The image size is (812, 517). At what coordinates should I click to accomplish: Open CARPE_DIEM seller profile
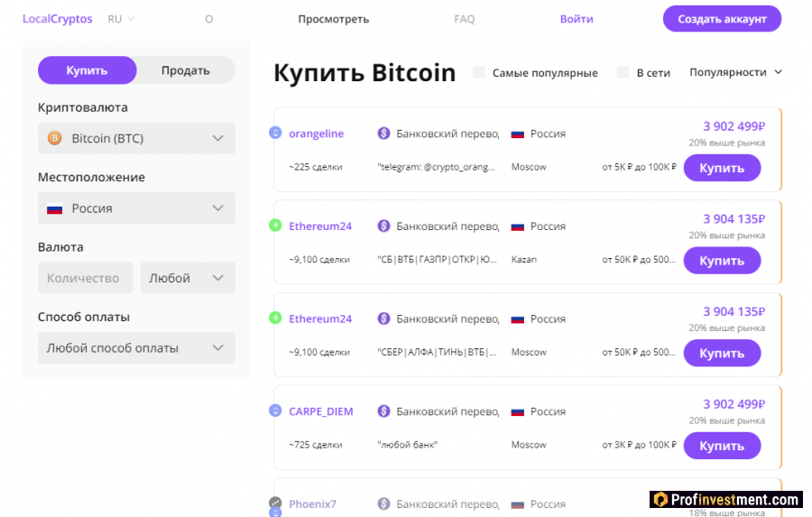(320, 411)
